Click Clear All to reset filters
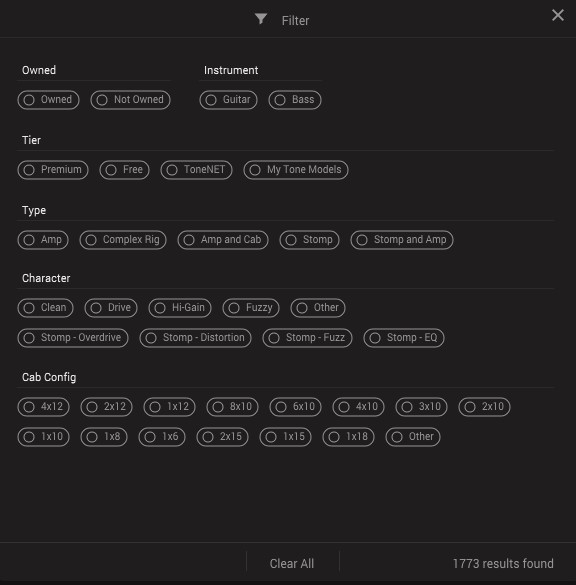 point(292,563)
